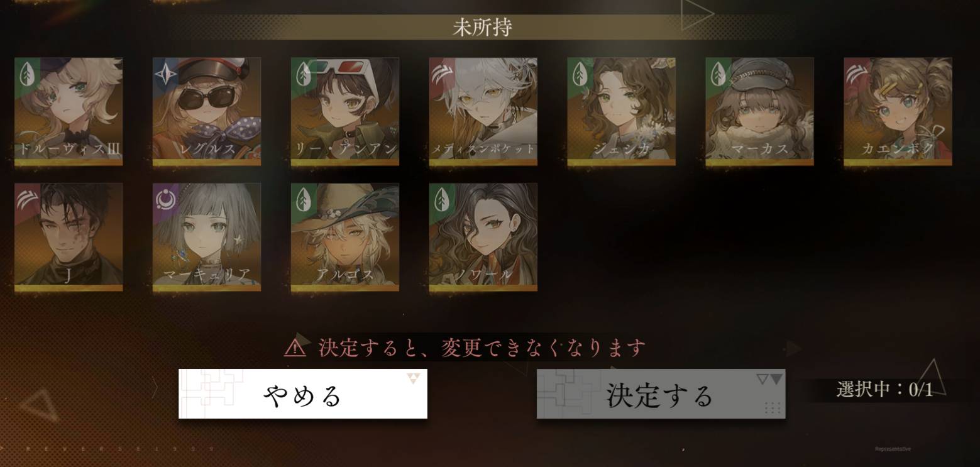Select the カエンボク character portrait
Viewport: 980px width, 467px height.
(898, 111)
